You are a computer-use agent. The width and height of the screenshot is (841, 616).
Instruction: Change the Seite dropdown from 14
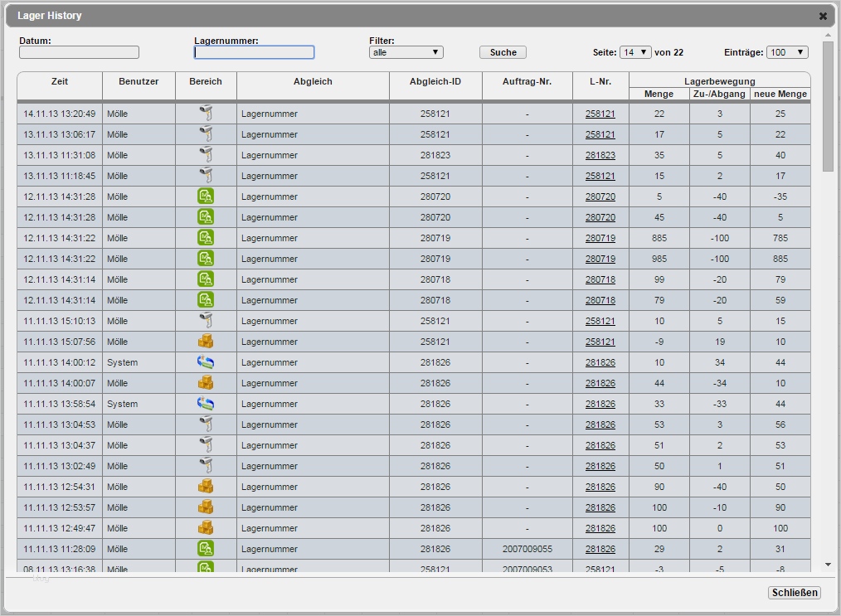point(635,51)
